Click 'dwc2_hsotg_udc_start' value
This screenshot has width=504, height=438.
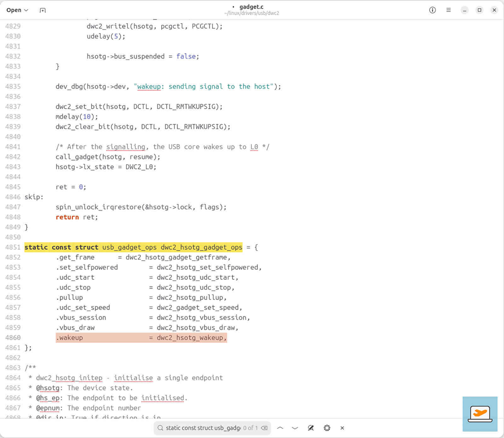point(196,277)
